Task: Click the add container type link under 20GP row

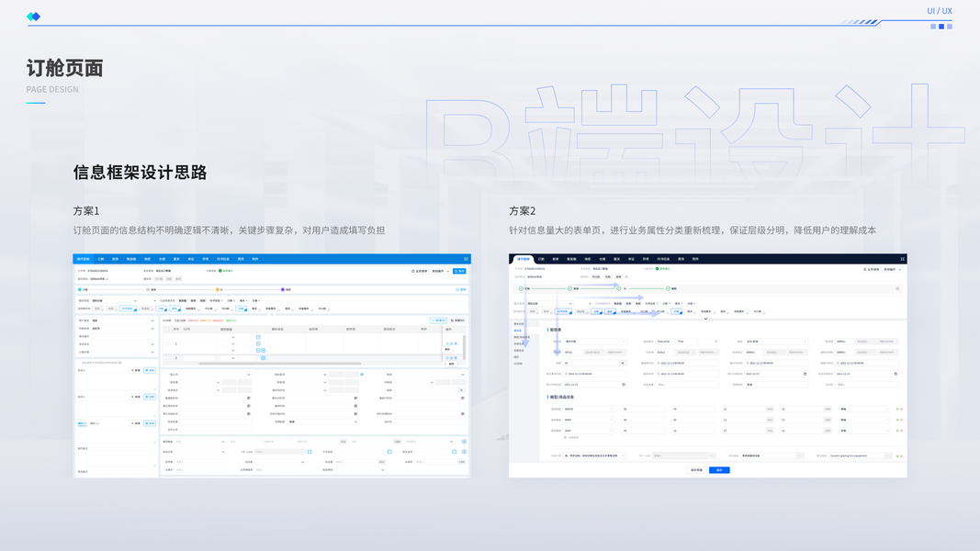Action: pos(571,437)
